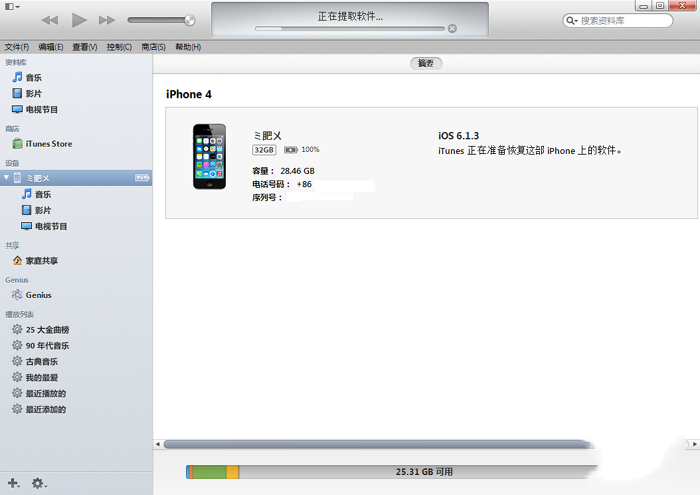Click the scrollbar left arrow

[x=158, y=444]
